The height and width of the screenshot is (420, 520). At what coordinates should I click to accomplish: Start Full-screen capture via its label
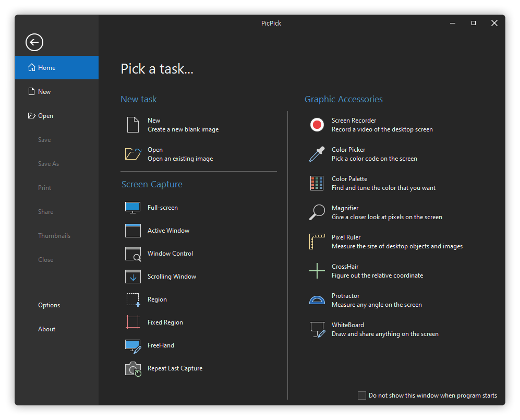coord(163,208)
